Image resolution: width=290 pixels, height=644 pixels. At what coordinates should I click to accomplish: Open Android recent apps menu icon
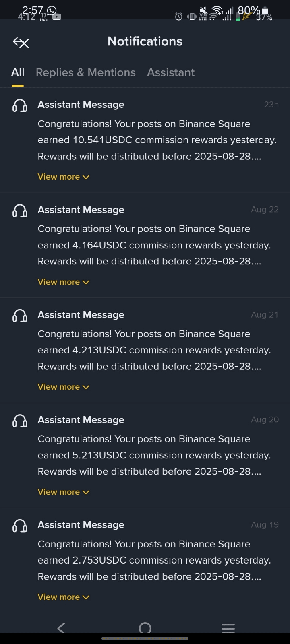[x=228, y=627]
